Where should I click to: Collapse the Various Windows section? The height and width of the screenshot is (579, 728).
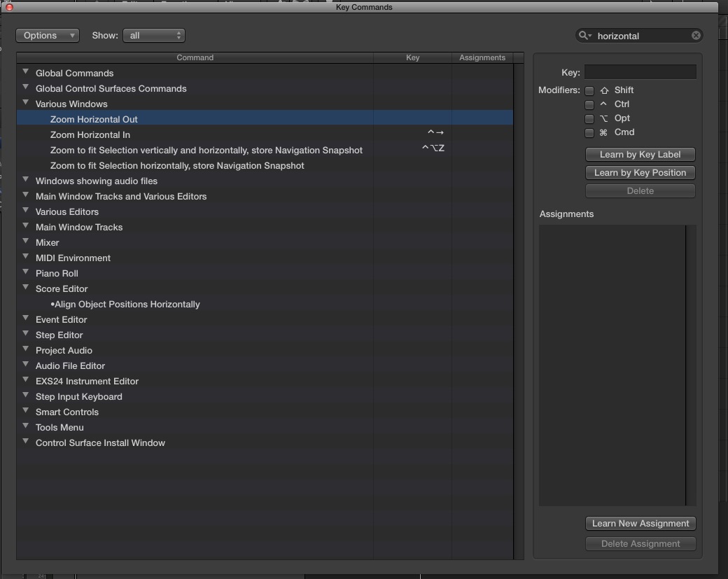coord(25,104)
